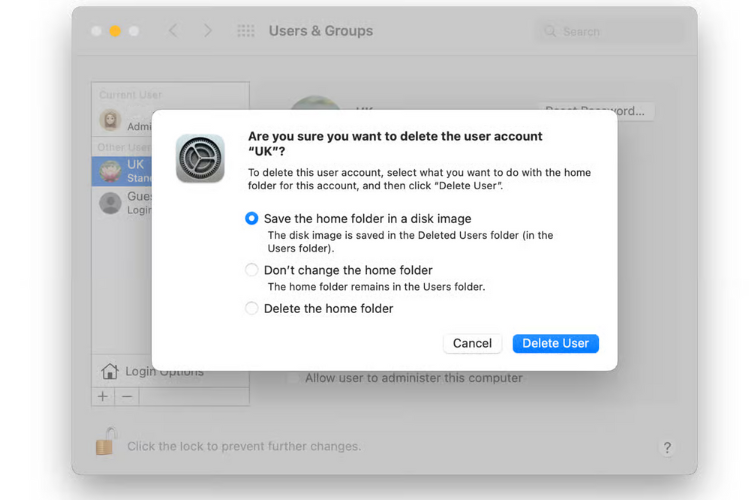Image resolution: width=750 pixels, height=500 pixels.
Task: Select Delete the home folder radio button
Action: point(251,308)
